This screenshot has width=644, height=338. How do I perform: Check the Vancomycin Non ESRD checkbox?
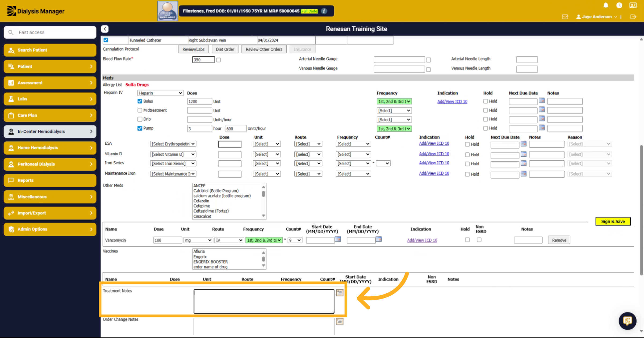pyautogui.click(x=479, y=240)
